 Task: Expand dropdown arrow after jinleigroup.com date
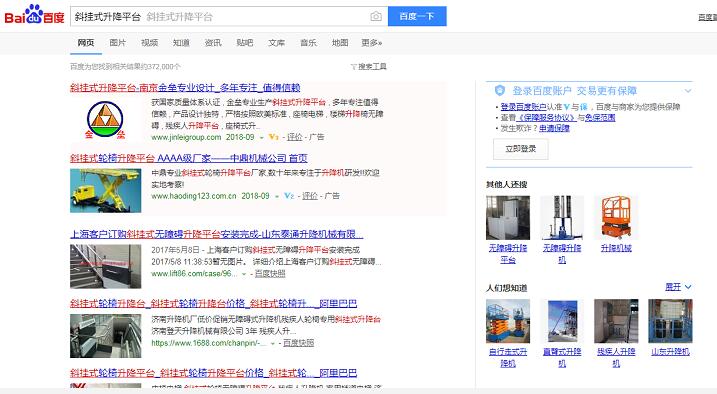click(x=262, y=138)
